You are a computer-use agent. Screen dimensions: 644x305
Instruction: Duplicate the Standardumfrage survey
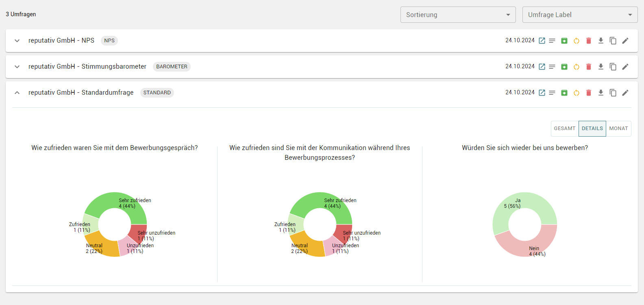coord(613,93)
